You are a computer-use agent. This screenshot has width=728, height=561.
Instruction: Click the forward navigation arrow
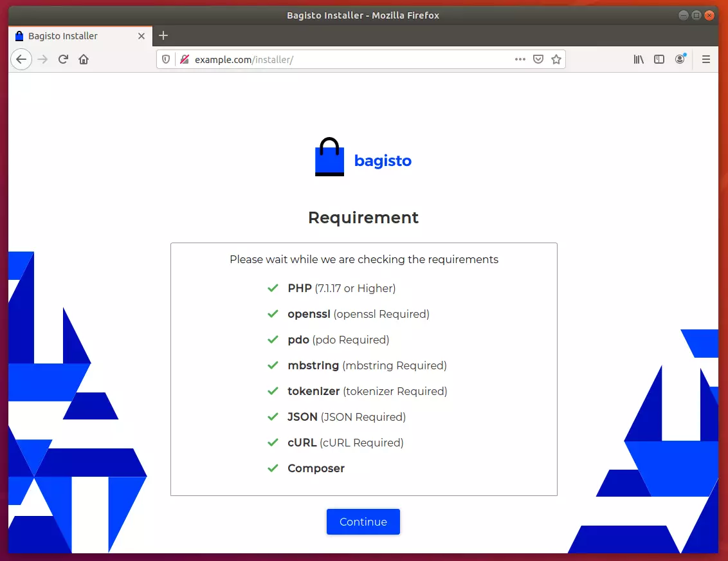42,59
